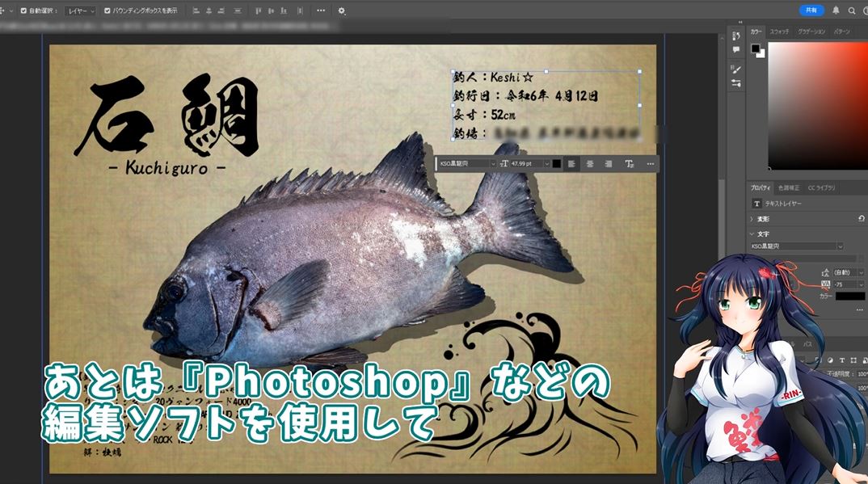Open the KSO font family dropdown in floating bar
This screenshot has width=868, height=484.
pyautogui.click(x=466, y=164)
